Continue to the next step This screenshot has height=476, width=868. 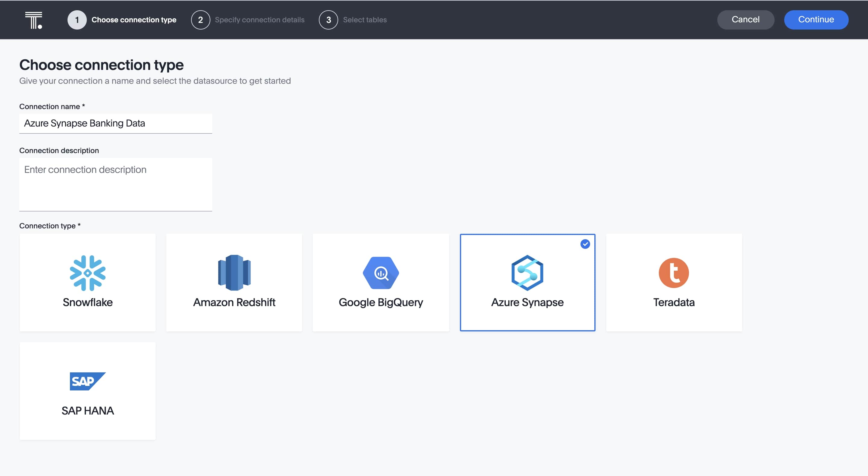(x=816, y=20)
